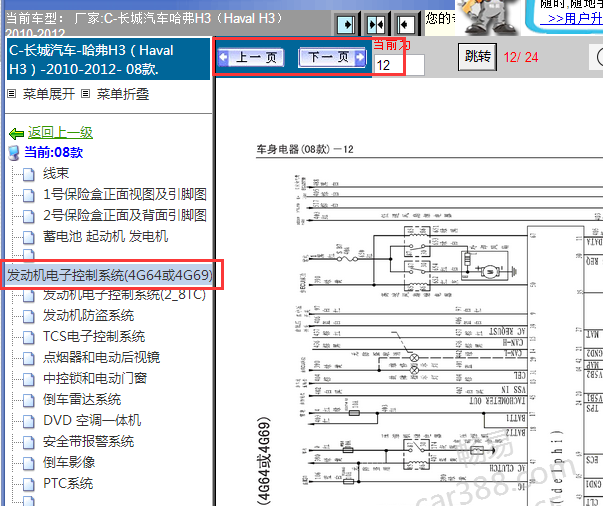This screenshot has width=603, height=506.
Task: Open 倒车雷达系统 item
Action: pos(82,399)
